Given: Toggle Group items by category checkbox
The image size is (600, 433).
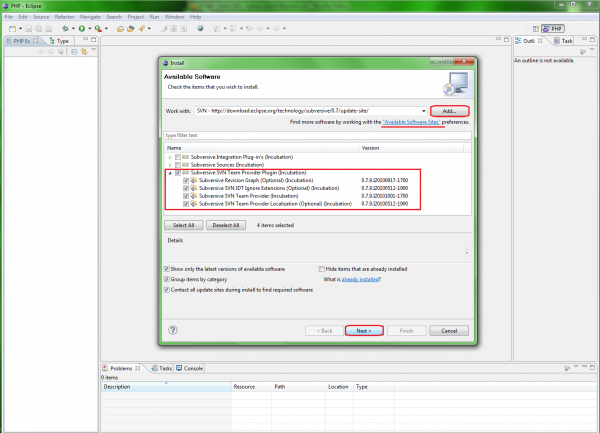Looking at the screenshot, I should pyautogui.click(x=167, y=279).
